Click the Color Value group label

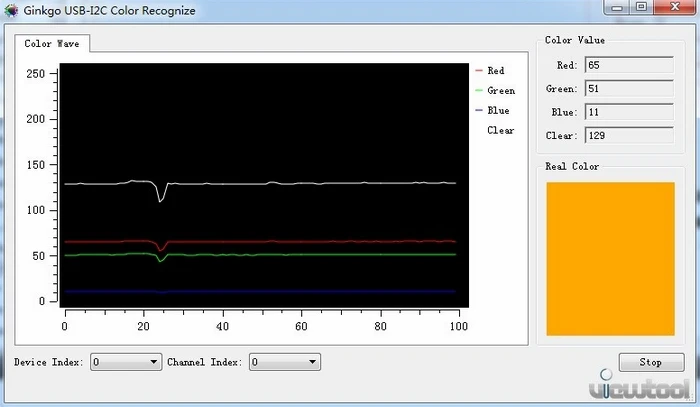(x=575, y=40)
